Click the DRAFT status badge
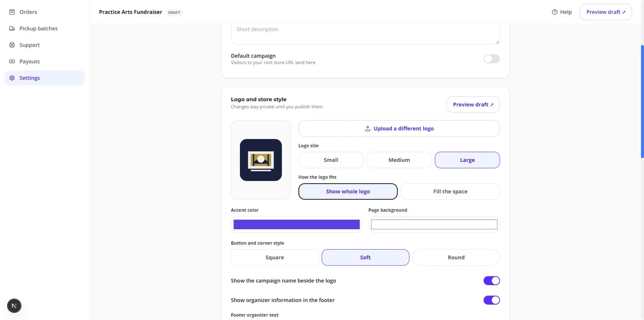Viewport: 644px width, 320px height. pyautogui.click(x=174, y=12)
